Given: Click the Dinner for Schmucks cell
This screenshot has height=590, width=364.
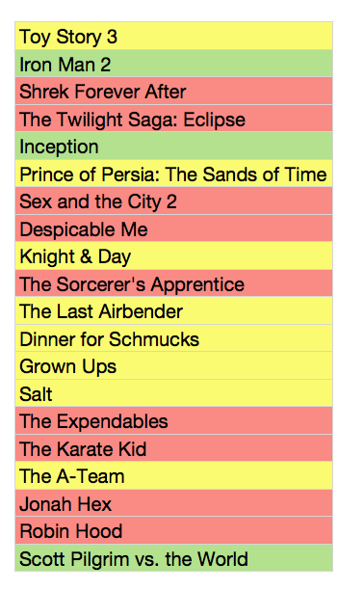Looking at the screenshot, I should [x=173, y=338].
